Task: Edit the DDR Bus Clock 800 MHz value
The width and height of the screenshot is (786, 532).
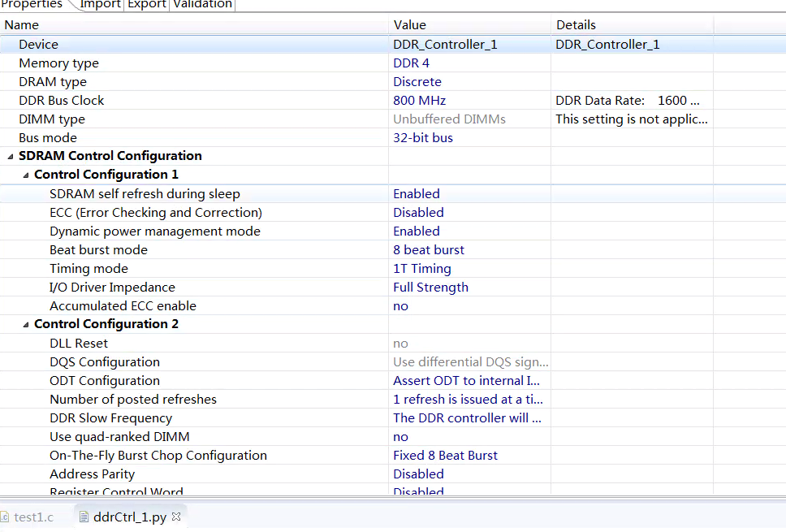Action: click(420, 101)
